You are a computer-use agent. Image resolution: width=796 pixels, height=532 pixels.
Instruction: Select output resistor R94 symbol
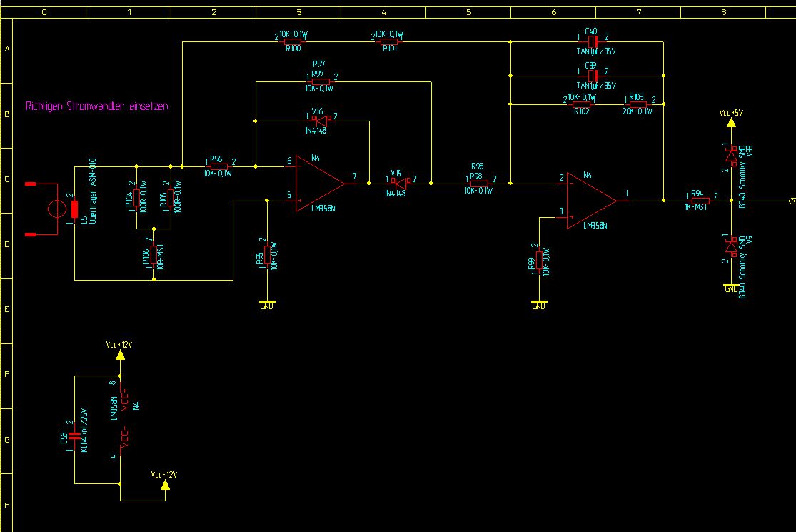[x=700, y=201]
